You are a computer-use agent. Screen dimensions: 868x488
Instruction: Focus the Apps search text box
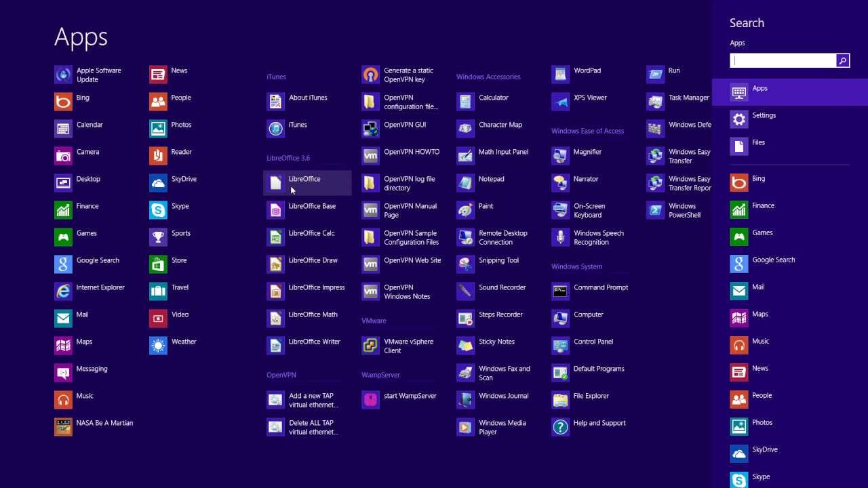tap(783, 60)
